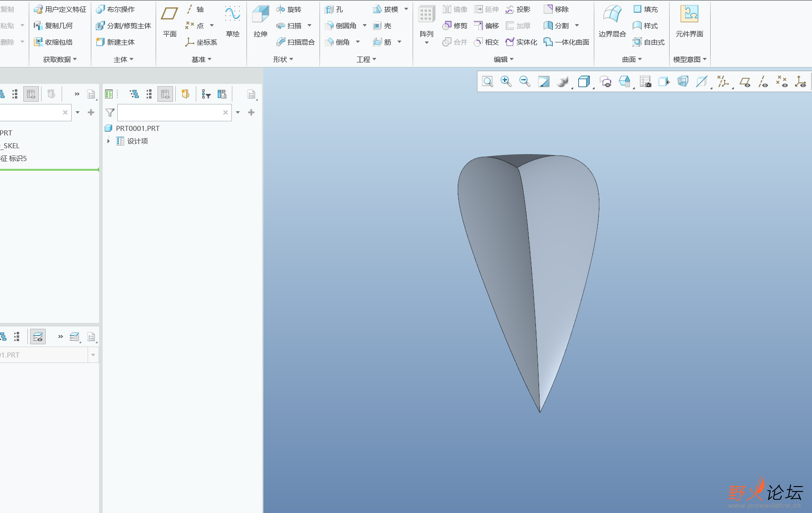Click the funnel filter icon in model tree
Viewport: 812px width, 513px height.
[110, 112]
